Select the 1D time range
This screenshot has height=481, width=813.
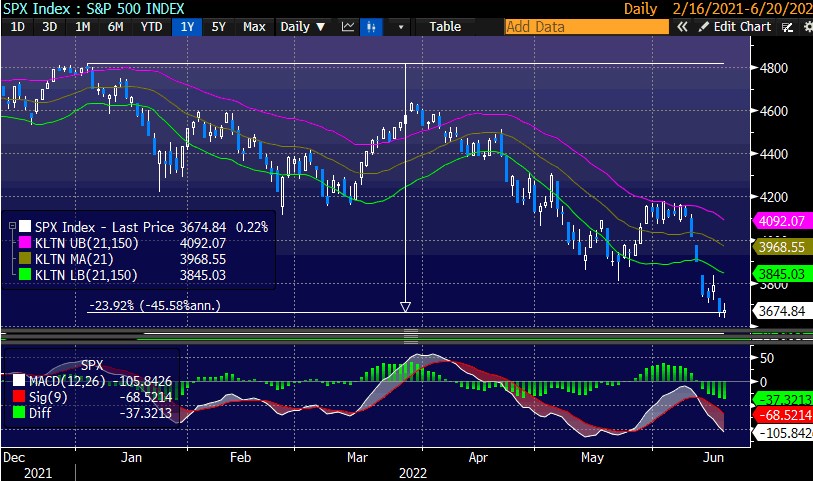(x=18, y=27)
